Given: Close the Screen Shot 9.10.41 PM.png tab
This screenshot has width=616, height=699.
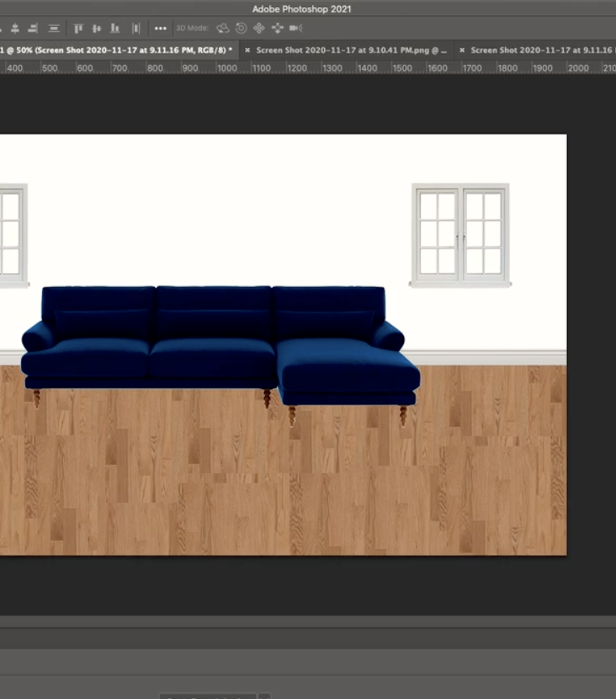Looking at the screenshot, I should (x=247, y=51).
